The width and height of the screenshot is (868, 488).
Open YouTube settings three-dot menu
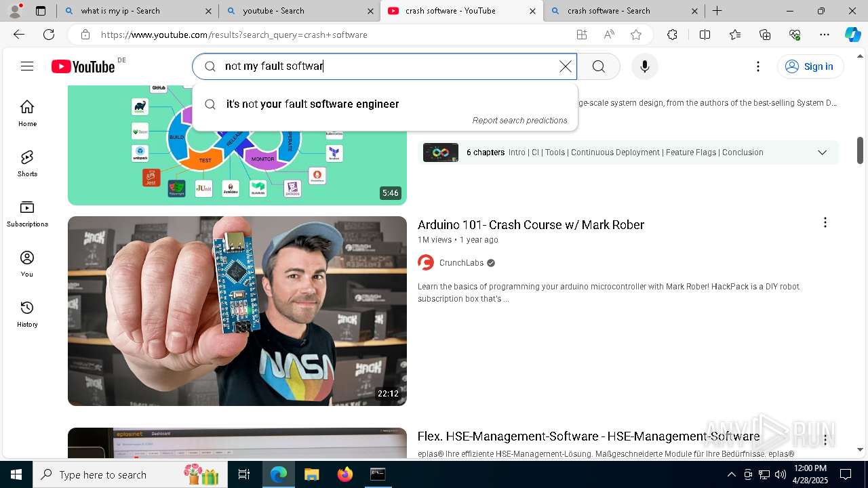click(x=758, y=66)
